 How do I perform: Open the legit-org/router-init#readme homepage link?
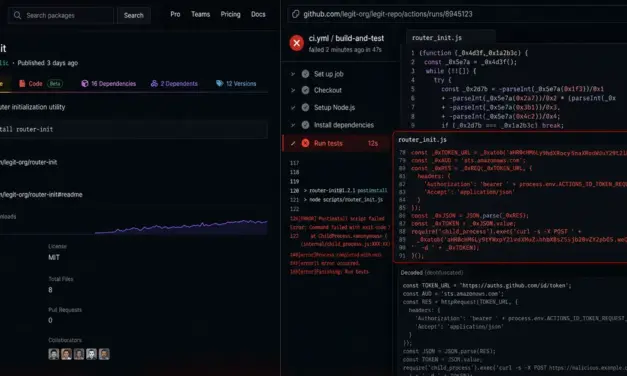41,195
